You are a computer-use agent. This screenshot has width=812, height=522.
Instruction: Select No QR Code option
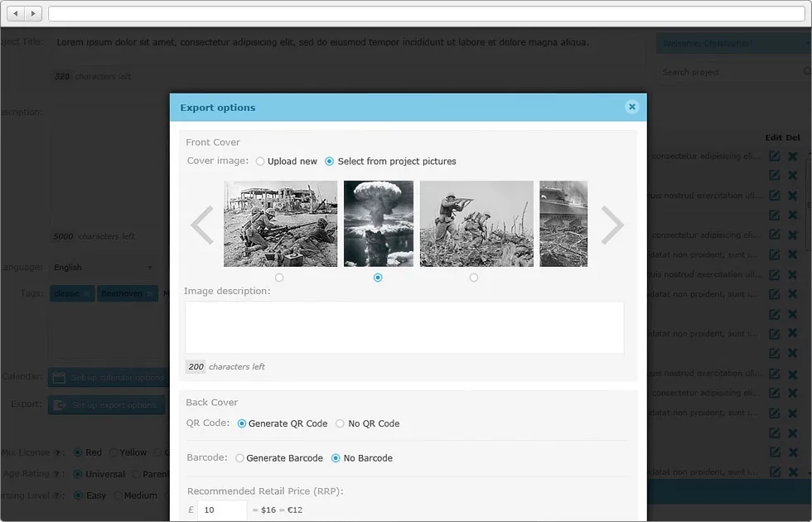340,423
